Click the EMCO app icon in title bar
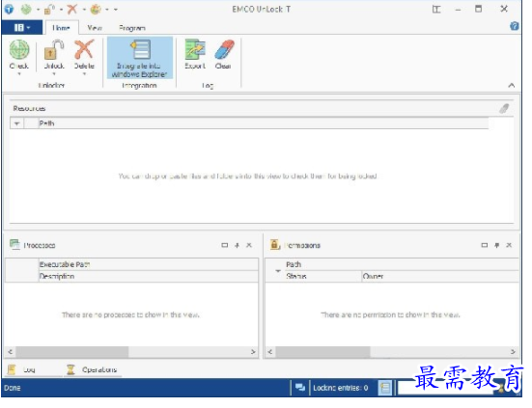The height and width of the screenshot is (408, 532). (9, 9)
